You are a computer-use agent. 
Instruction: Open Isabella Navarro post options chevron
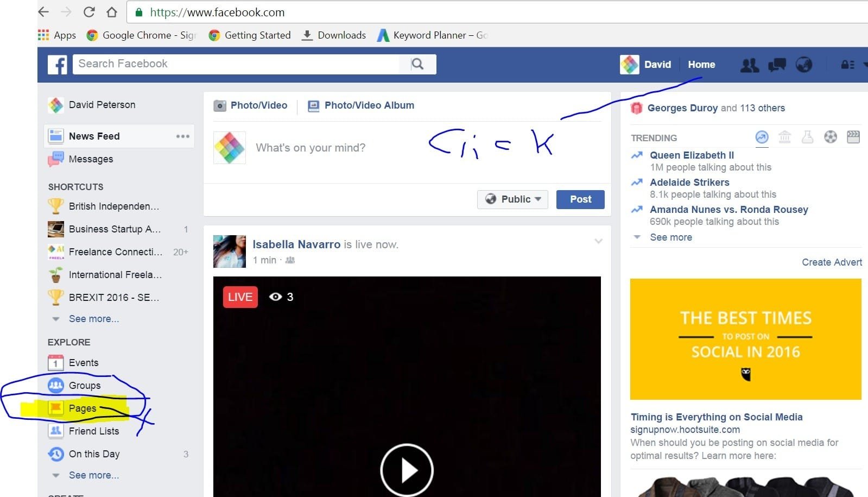coord(598,241)
